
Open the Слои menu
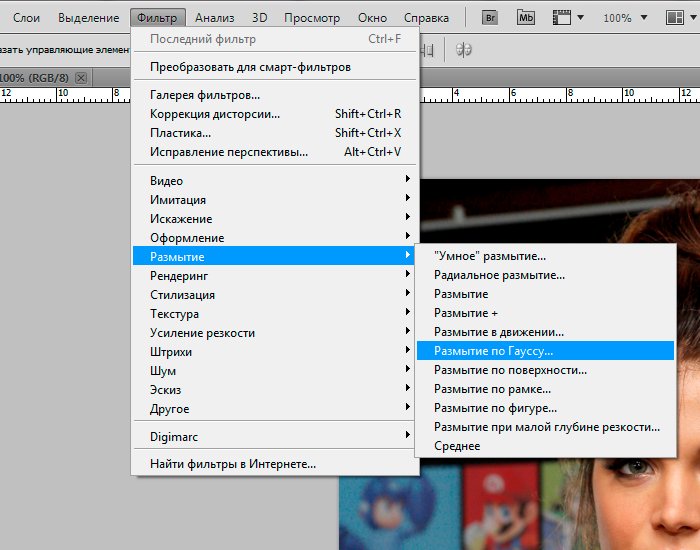click(26, 18)
